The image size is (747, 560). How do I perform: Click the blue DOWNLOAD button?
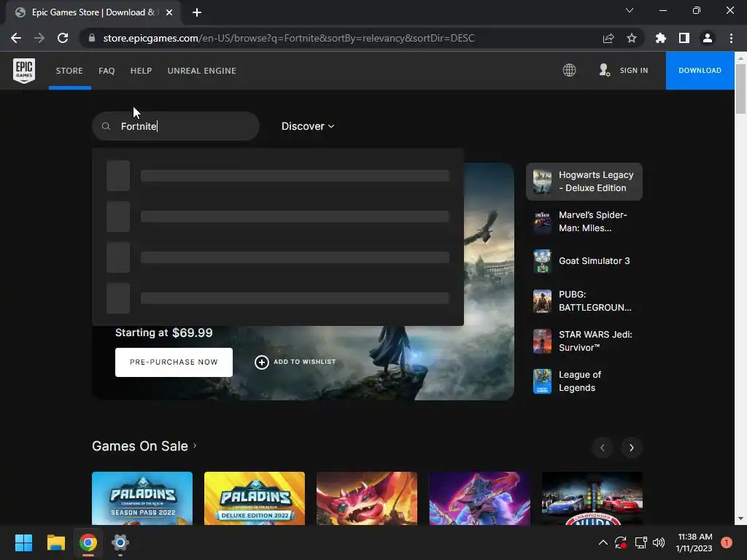pyautogui.click(x=700, y=71)
